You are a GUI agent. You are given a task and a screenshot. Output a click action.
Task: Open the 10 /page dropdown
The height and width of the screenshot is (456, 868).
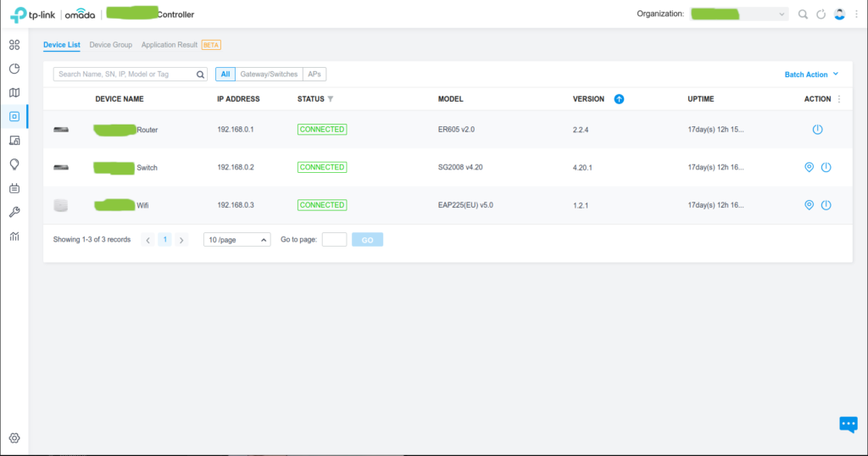[237, 240]
